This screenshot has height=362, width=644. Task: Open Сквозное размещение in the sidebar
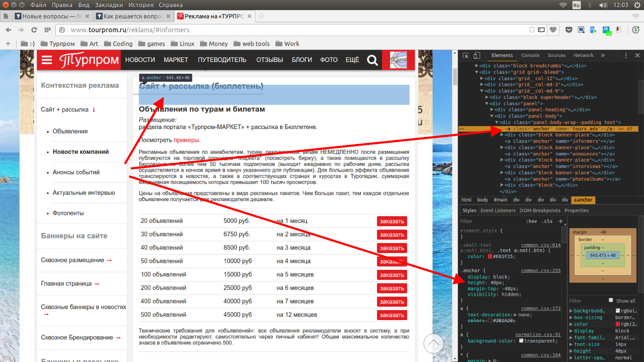pyautogui.click(x=73, y=260)
